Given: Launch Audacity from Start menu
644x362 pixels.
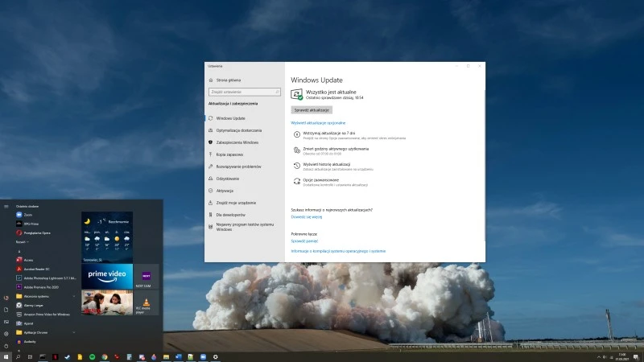Looking at the screenshot, I should point(26,341).
